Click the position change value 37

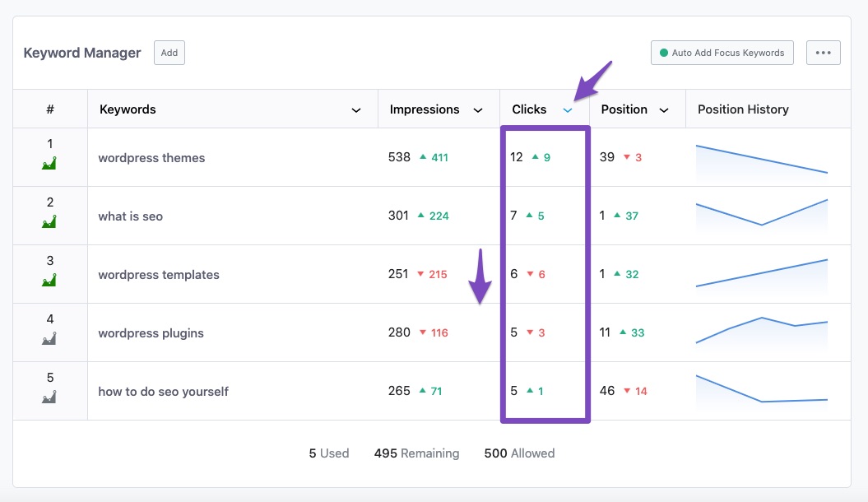[x=632, y=216]
